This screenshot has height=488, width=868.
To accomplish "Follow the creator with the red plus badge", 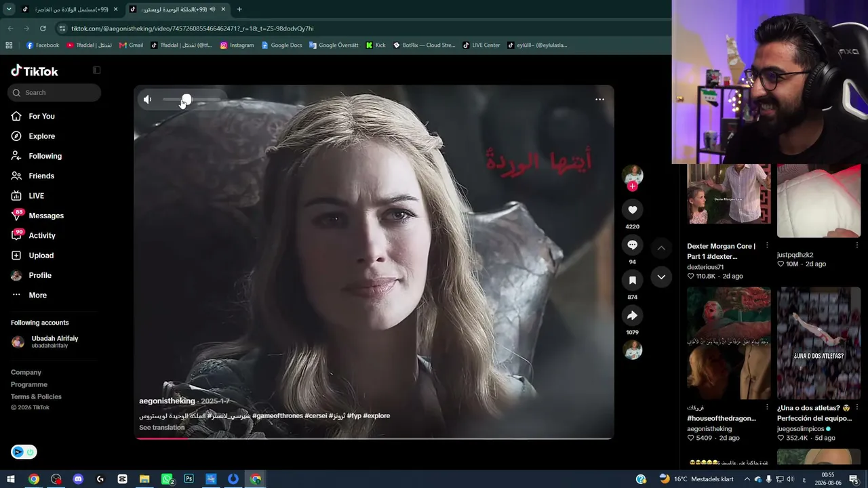I will [633, 186].
